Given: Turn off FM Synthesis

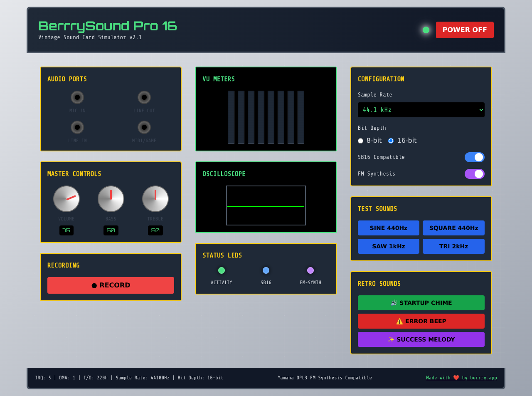Looking at the screenshot, I should pos(474,174).
